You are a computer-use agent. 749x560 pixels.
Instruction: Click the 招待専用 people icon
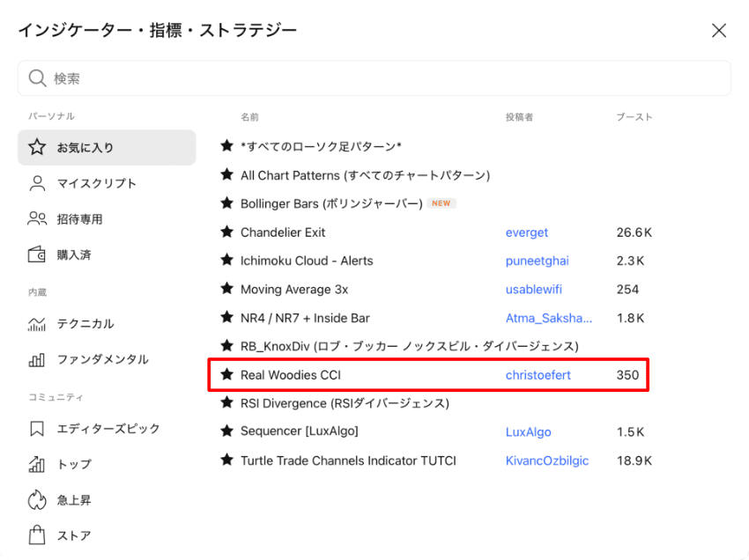[x=37, y=218]
